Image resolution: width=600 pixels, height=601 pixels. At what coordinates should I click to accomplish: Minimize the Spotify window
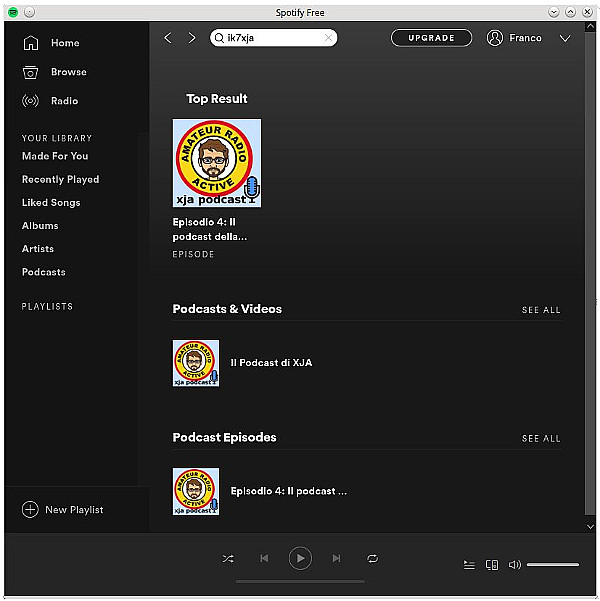[554, 12]
